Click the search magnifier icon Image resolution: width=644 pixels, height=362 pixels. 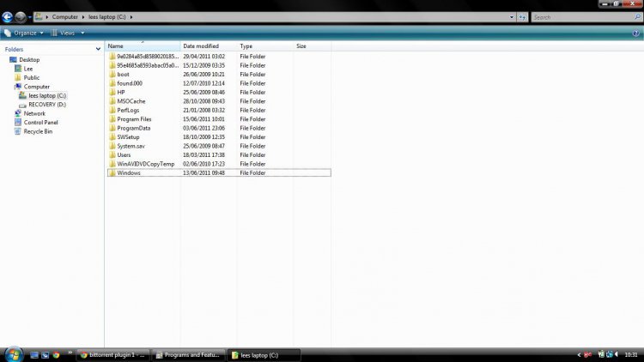coord(637,17)
